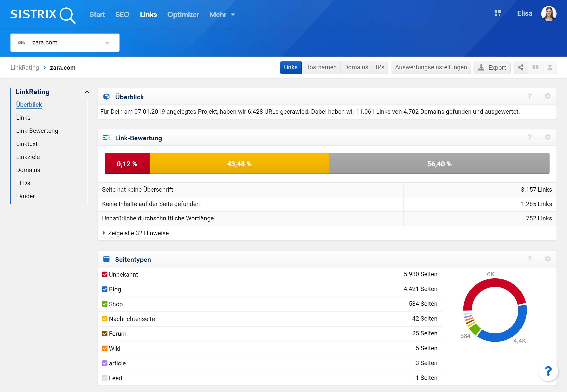567x392 pixels.
Task: Click the share icon in toolbar
Action: [x=521, y=68]
